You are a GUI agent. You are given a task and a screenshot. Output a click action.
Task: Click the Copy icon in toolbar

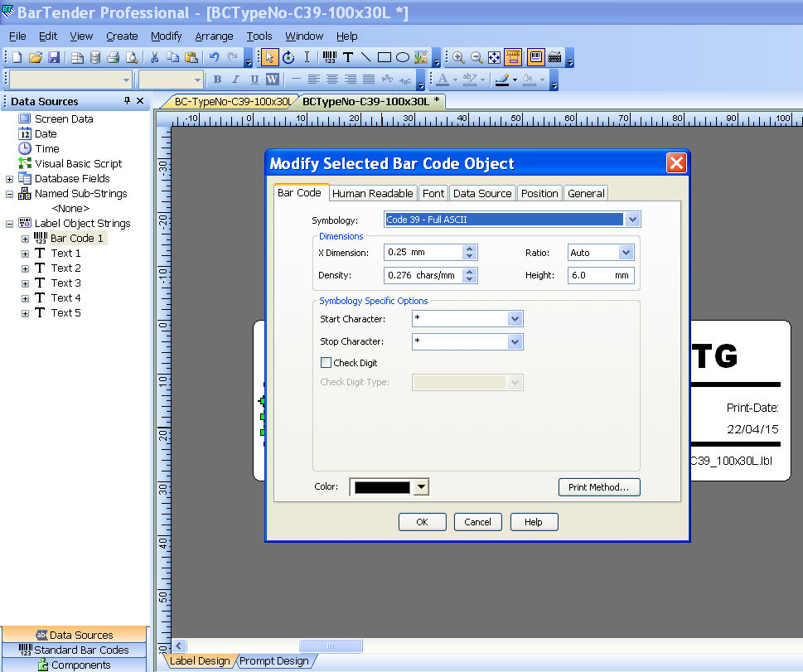172,57
